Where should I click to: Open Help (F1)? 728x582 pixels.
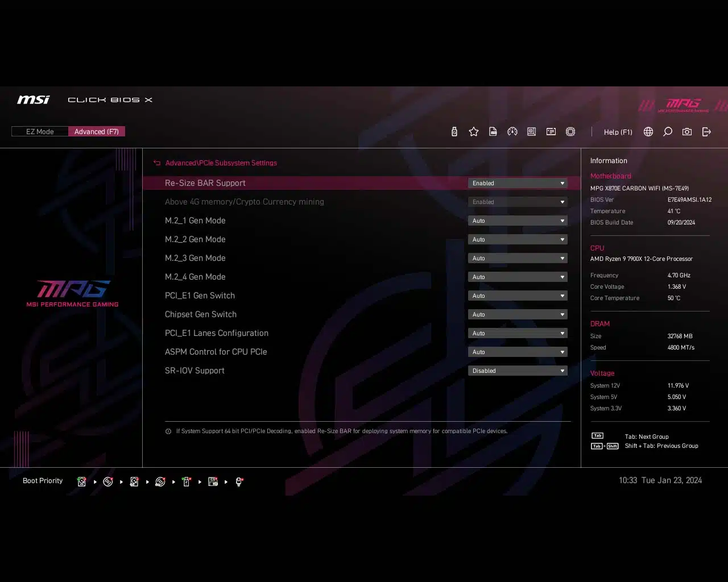coord(618,132)
